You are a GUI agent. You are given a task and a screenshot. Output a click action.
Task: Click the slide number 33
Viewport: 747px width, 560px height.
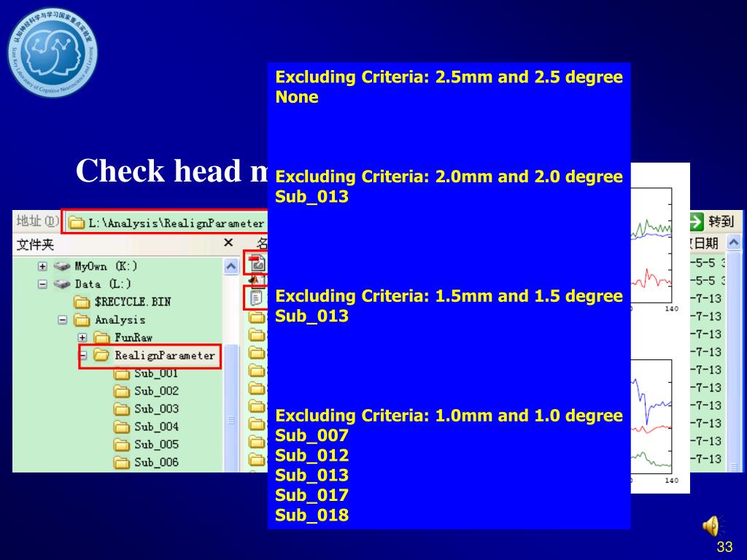(x=724, y=547)
